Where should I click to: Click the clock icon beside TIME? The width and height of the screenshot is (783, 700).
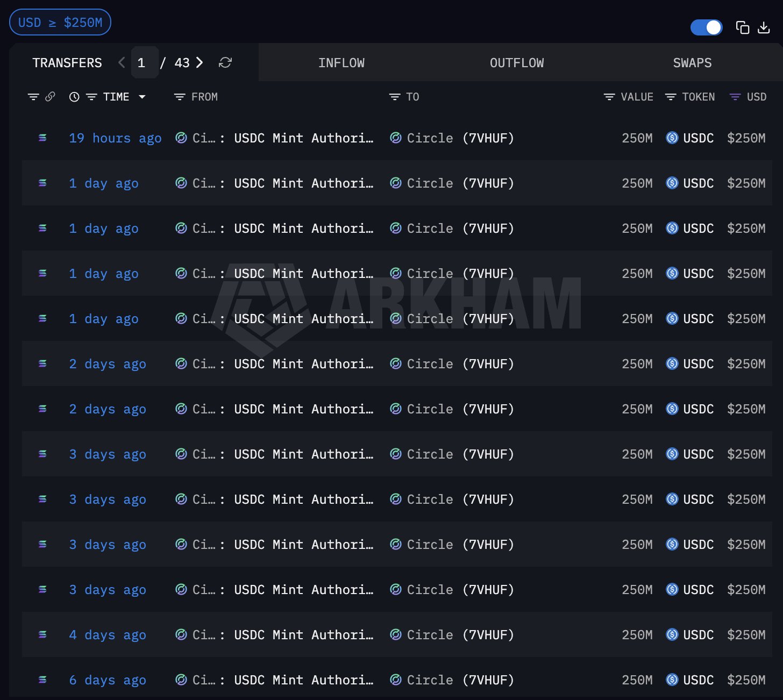tap(74, 97)
